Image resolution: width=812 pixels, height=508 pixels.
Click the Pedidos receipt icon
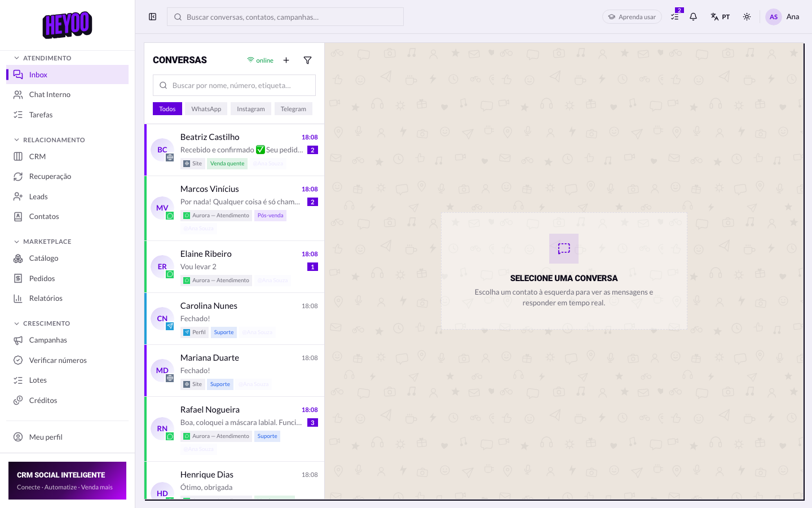[18, 278]
